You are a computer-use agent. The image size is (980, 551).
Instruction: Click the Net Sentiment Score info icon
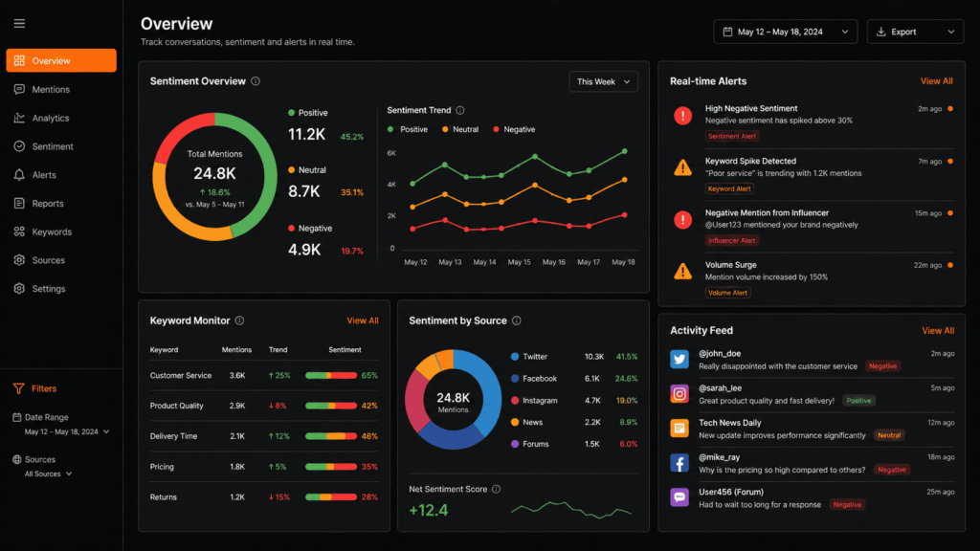point(496,489)
